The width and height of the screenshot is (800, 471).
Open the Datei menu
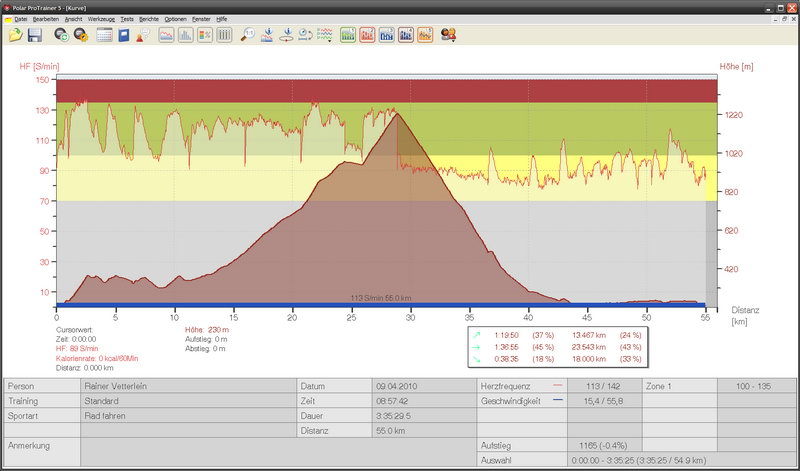click(x=21, y=19)
